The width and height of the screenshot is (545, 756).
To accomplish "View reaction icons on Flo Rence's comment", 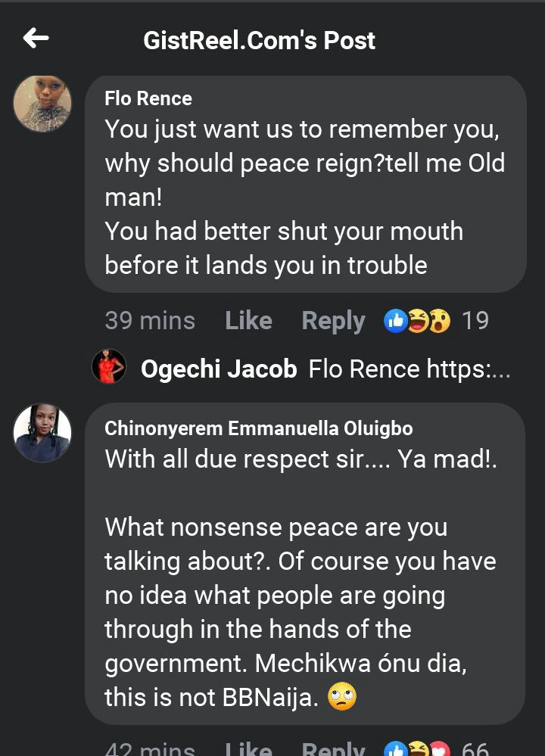I will pos(417,321).
